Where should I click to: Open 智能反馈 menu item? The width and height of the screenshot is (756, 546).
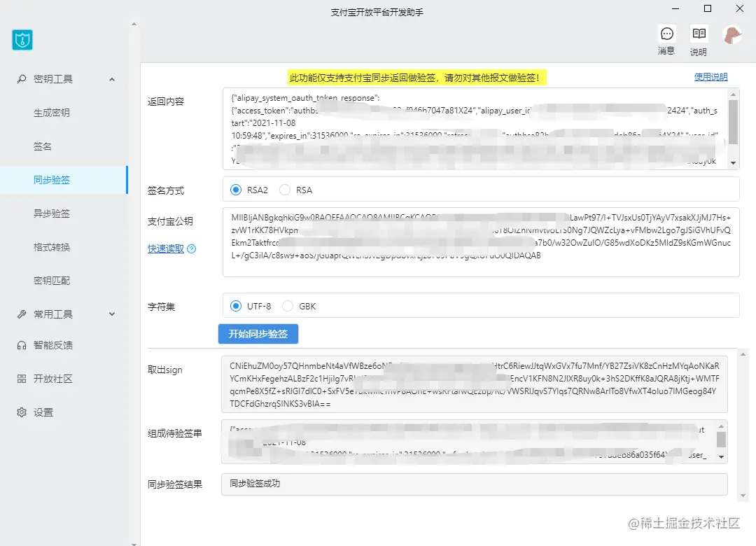coord(53,345)
